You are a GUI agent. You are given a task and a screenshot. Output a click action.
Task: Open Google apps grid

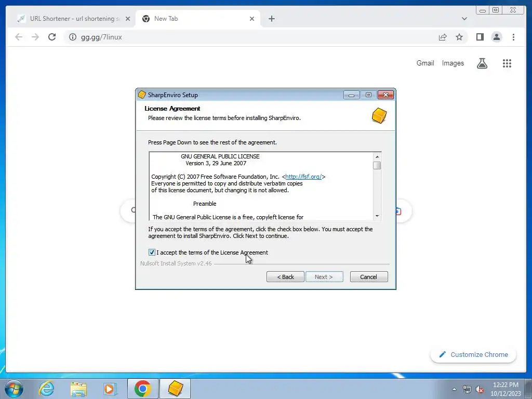coord(507,63)
